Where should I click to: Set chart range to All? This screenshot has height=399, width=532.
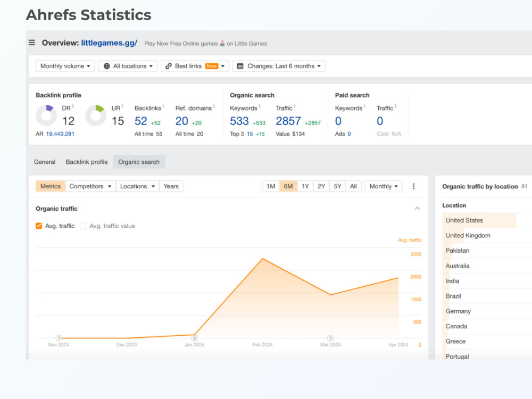tap(354, 186)
